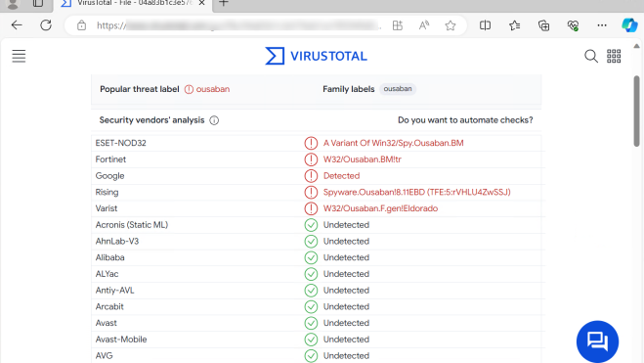The width and height of the screenshot is (644, 363).
Task: Close the VirusTotal browser tab
Action: pyautogui.click(x=201, y=3)
